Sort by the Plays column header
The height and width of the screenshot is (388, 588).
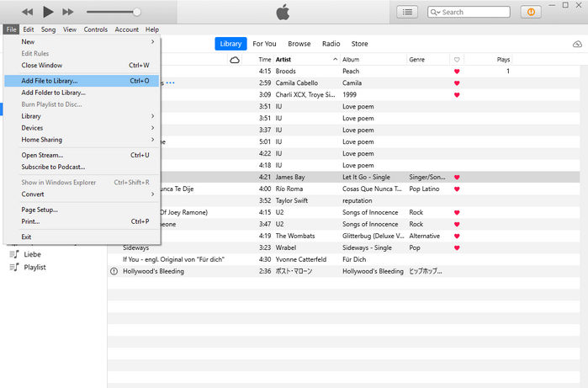(503, 60)
